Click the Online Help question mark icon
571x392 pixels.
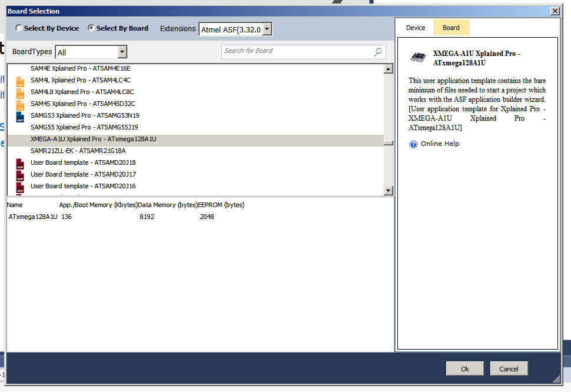tap(413, 144)
